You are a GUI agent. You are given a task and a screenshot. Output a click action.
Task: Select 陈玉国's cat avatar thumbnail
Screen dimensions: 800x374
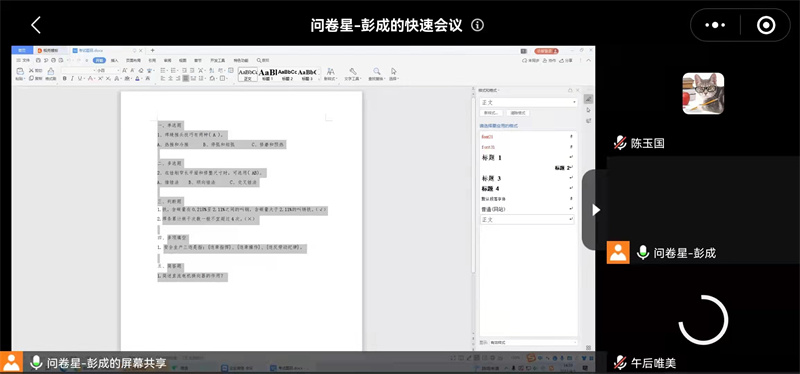tap(703, 93)
